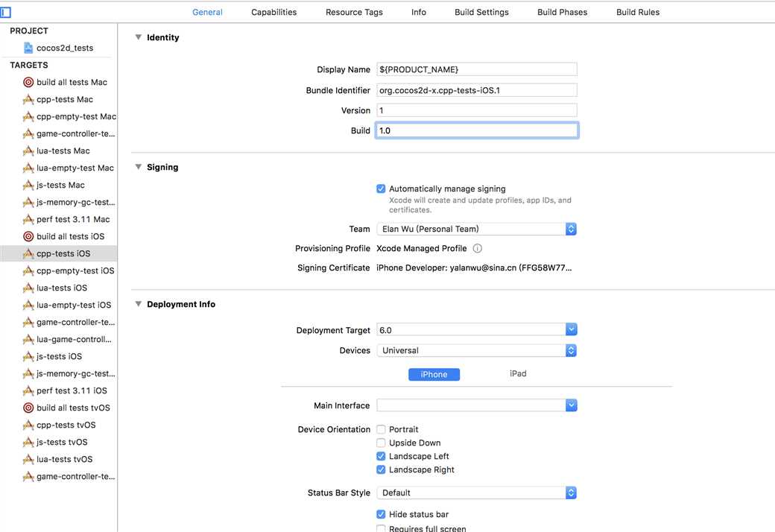Select the cocos2d_tests project file icon
The width and height of the screenshot is (775, 532).
tap(28, 48)
